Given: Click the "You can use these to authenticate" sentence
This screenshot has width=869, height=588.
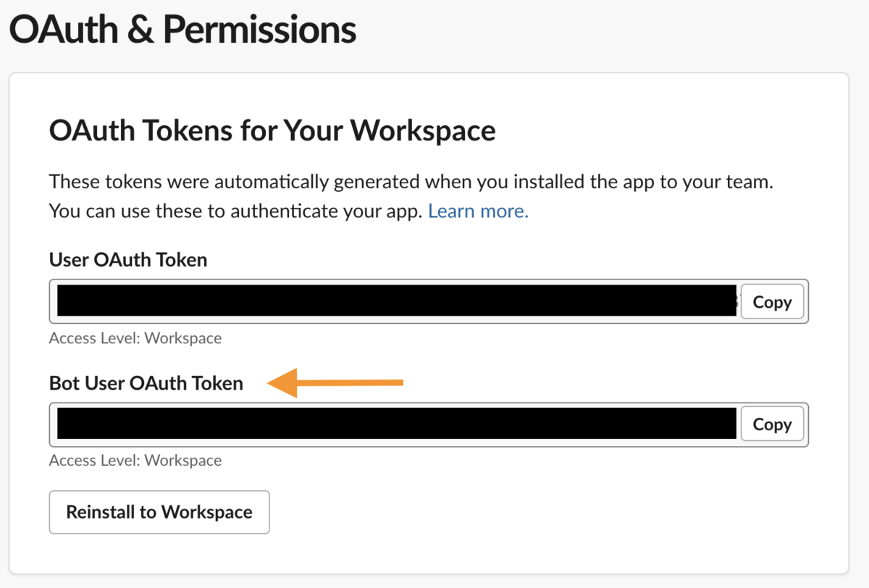Looking at the screenshot, I should [x=236, y=211].
